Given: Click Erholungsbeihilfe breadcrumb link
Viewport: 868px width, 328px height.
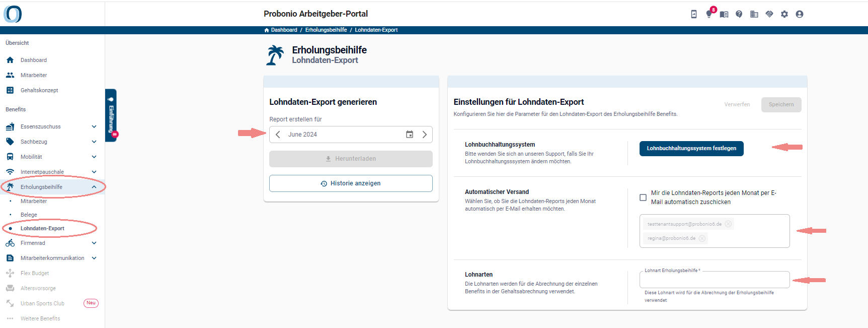Looking at the screenshot, I should [326, 30].
